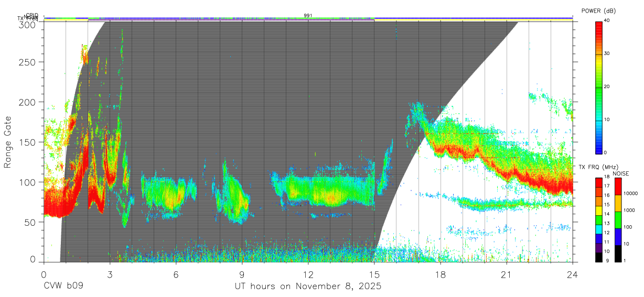The image size is (644, 297).
Task: Click the 14 label on TX FRQ scale
Action: coord(606,214)
